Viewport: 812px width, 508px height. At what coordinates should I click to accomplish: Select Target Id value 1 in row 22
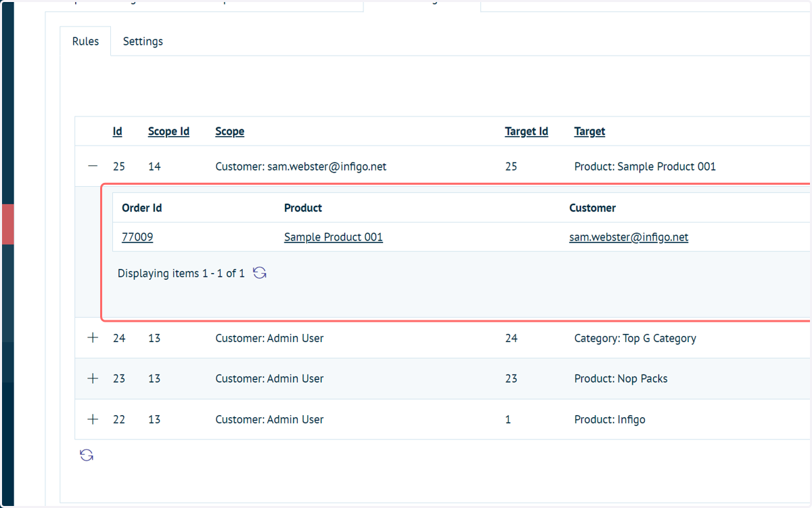(x=508, y=419)
